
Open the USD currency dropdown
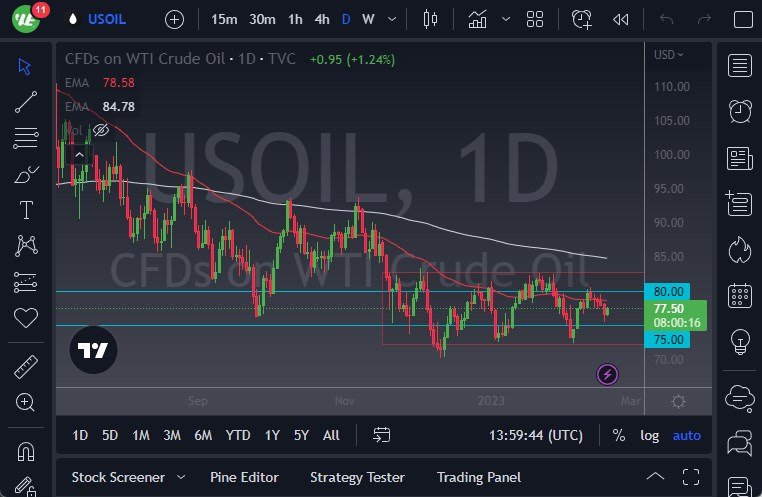670,54
